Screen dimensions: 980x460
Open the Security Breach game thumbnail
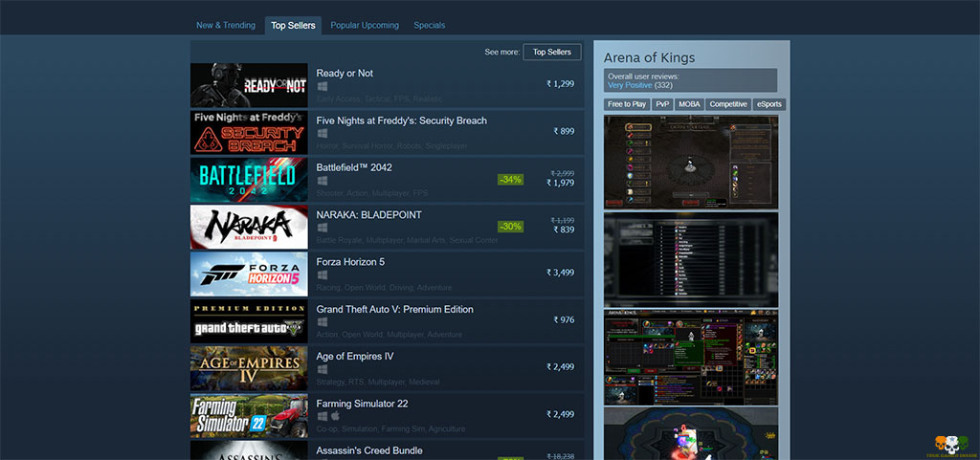tap(249, 132)
